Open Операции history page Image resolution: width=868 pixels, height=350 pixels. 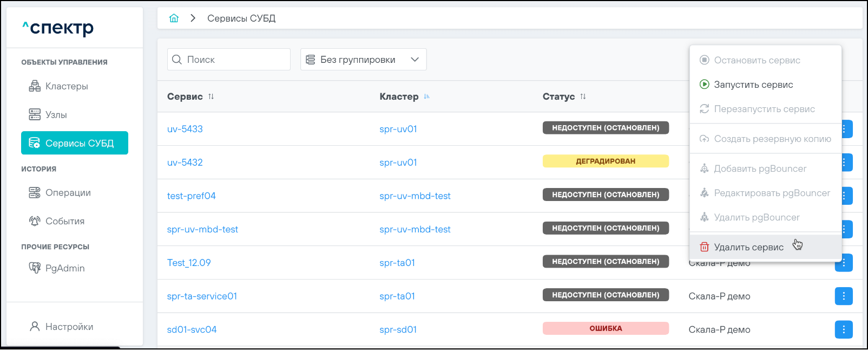(x=68, y=193)
